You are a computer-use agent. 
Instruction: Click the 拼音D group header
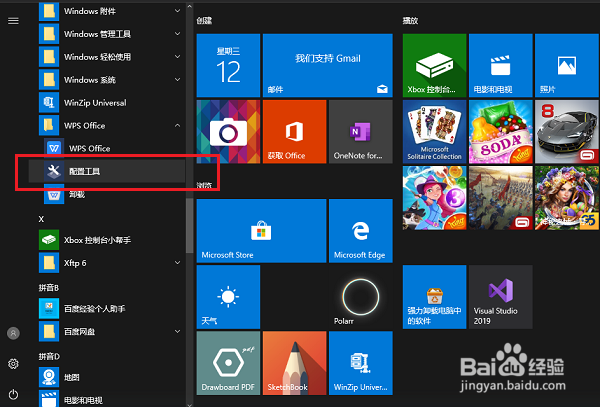tap(49, 357)
